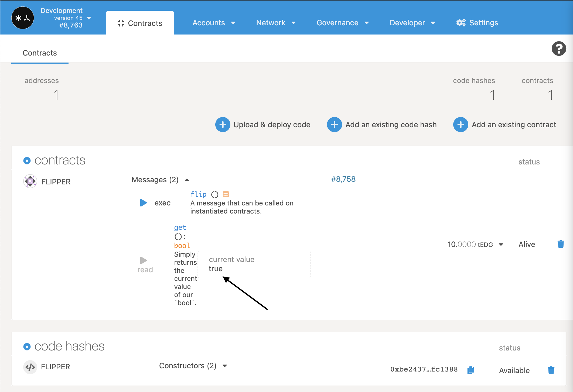The height and width of the screenshot is (392, 573).
Task: Click the FLIPPER code bracket icon
Action: (30, 367)
